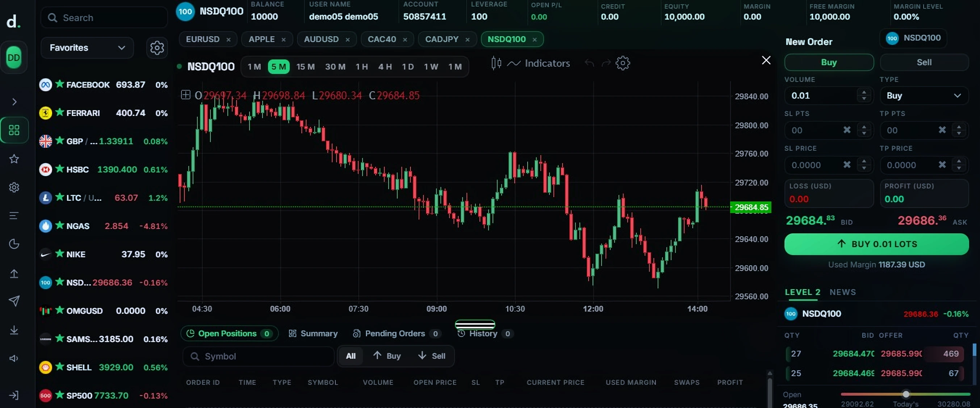Viewport: 980px width, 408px height.
Task: Click the star favorites icon in the sidebar
Action: tap(14, 159)
